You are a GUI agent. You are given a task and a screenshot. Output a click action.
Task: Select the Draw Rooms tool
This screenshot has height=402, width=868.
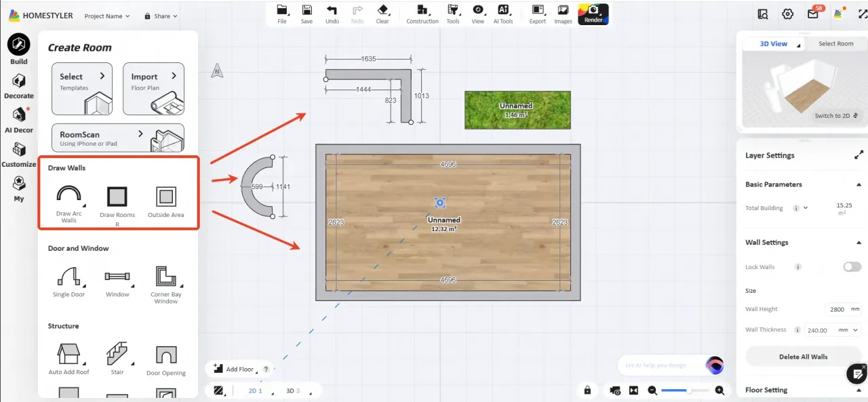[117, 198]
